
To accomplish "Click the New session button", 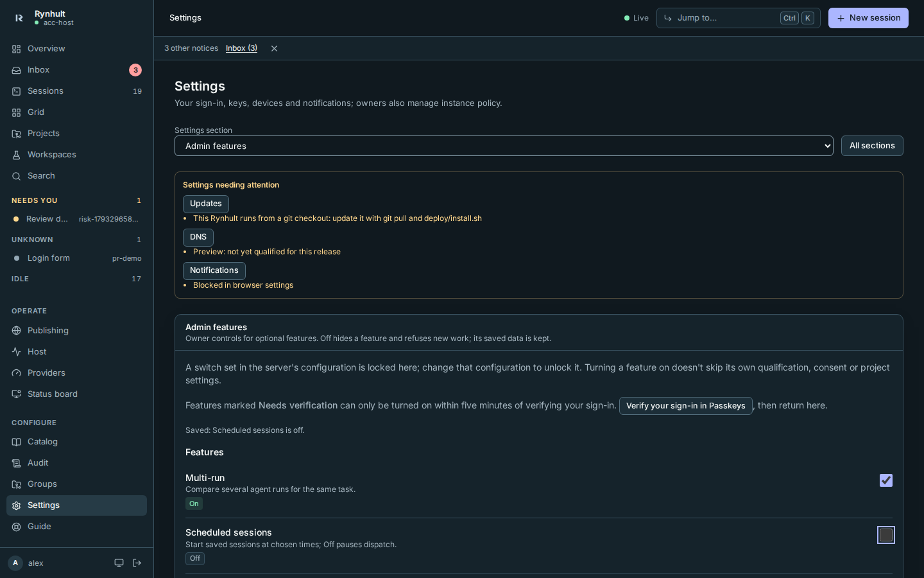I will pyautogui.click(x=868, y=18).
